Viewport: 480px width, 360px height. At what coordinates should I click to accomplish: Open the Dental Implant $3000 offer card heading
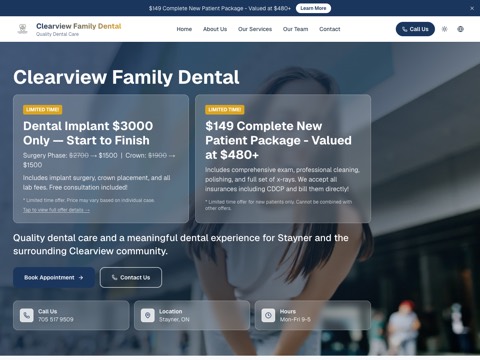click(x=88, y=133)
